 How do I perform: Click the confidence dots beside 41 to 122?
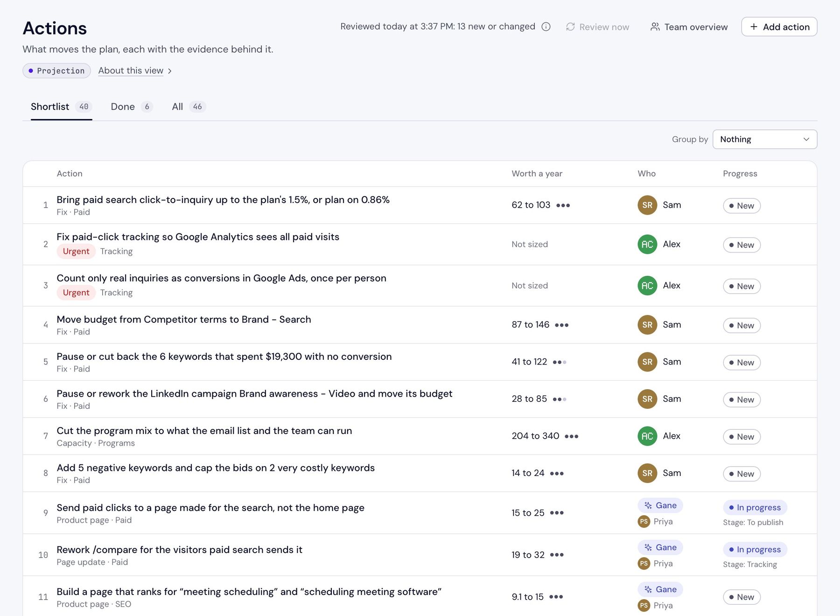click(x=560, y=362)
